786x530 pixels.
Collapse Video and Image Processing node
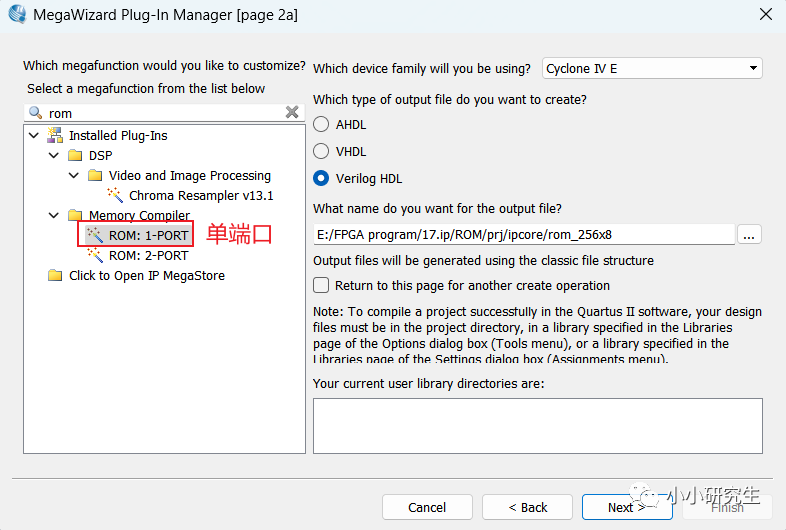(x=74, y=175)
